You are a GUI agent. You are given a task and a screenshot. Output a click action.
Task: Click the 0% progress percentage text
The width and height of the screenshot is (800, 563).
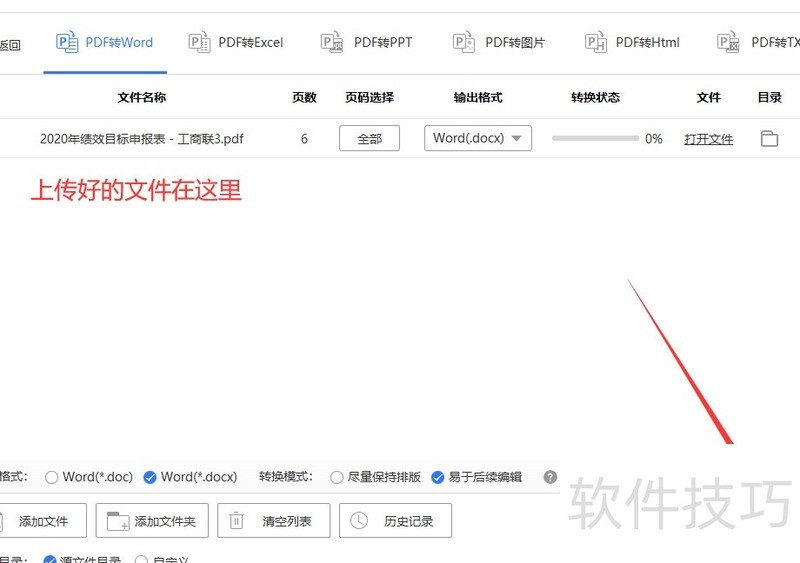[654, 139]
